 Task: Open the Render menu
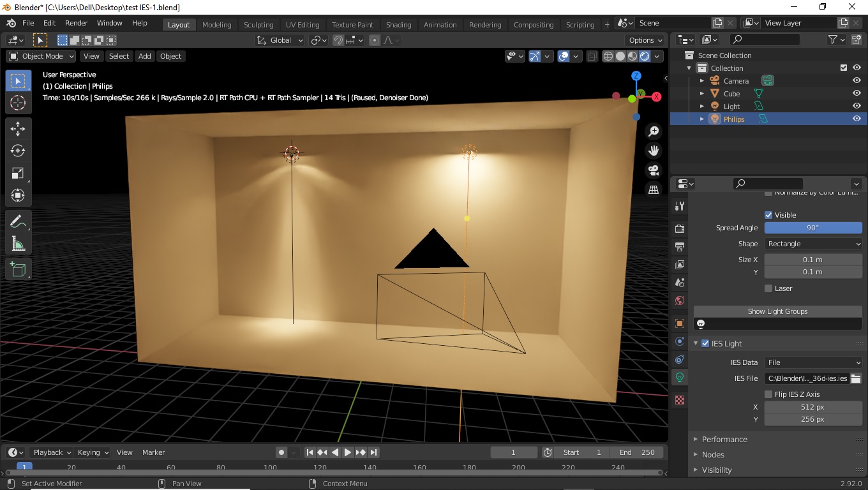(77, 23)
